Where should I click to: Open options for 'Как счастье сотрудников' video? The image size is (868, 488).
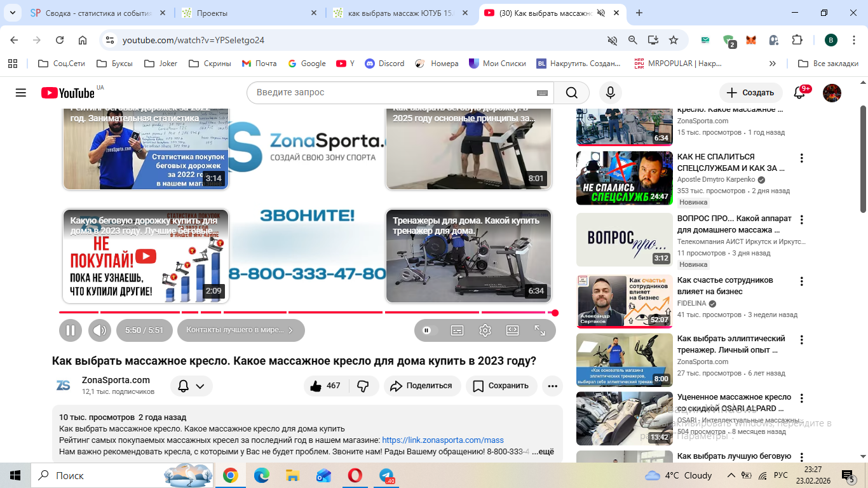point(802,281)
